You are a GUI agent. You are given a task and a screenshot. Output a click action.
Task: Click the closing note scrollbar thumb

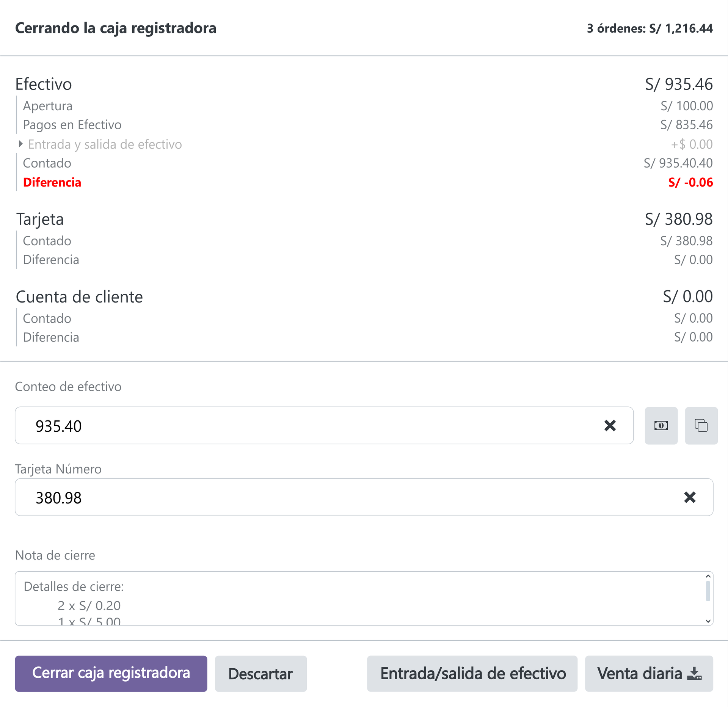point(708,591)
